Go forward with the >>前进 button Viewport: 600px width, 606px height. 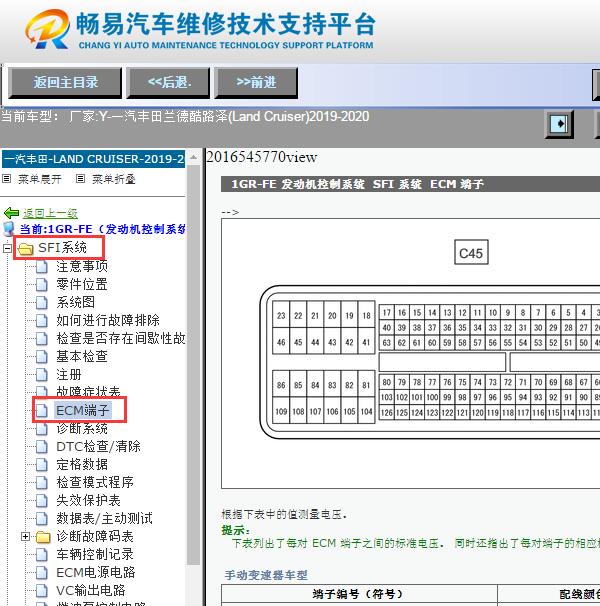tap(256, 82)
